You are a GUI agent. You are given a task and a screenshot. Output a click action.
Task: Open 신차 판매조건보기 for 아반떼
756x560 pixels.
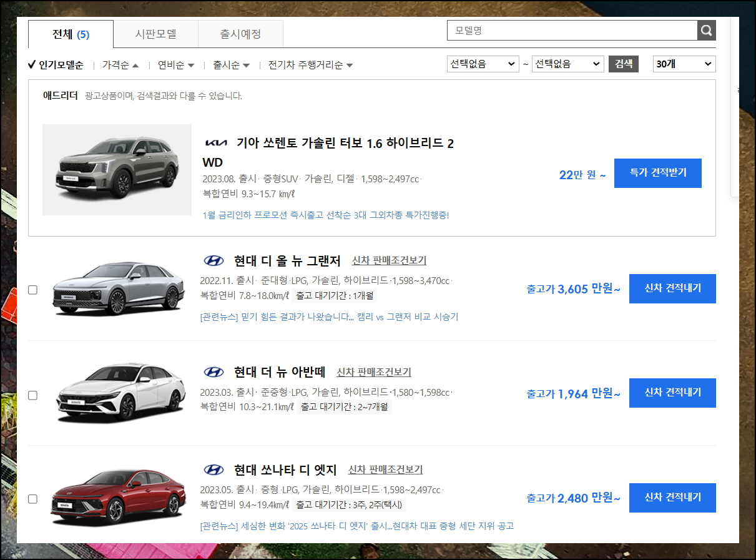pos(374,372)
